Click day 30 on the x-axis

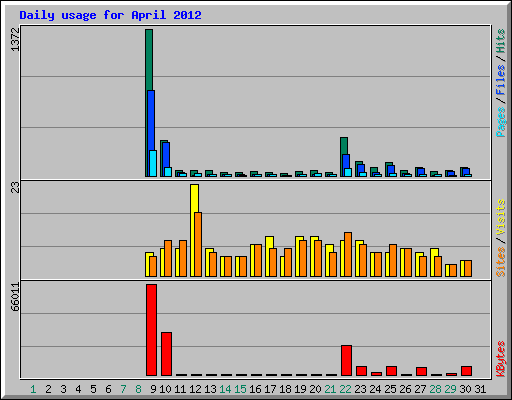pos(465,389)
